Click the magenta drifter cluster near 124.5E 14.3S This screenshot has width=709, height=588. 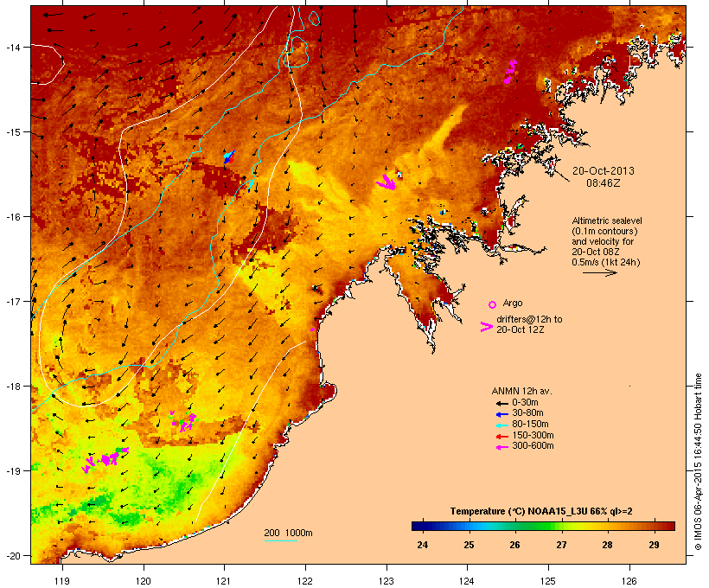[511, 72]
